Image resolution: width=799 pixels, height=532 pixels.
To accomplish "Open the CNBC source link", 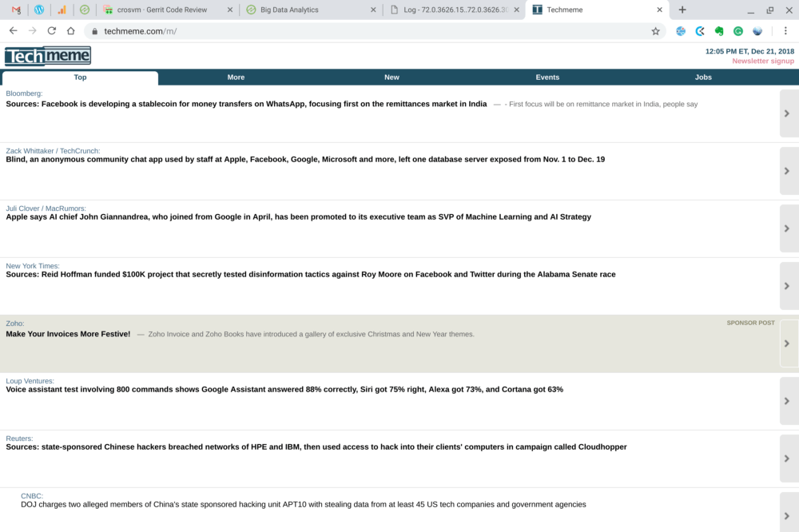I will point(32,496).
